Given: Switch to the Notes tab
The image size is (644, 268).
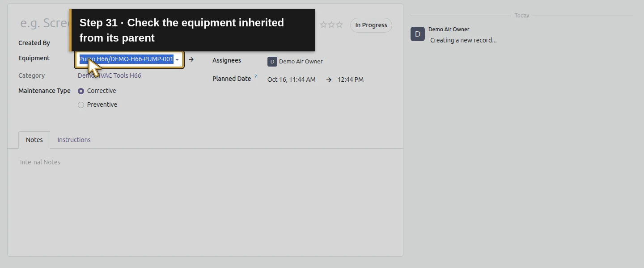Looking at the screenshot, I should click(34, 140).
